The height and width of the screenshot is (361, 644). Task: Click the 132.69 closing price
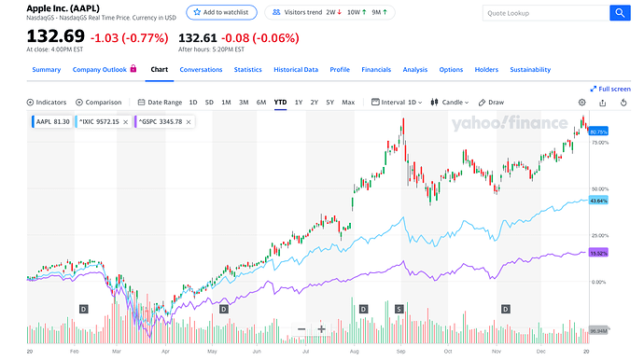coord(55,36)
